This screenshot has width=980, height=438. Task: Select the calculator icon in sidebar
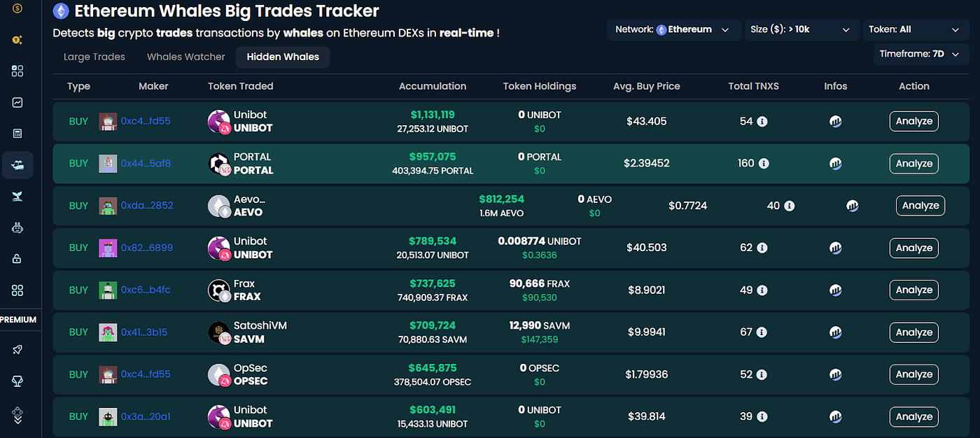pos(17,133)
